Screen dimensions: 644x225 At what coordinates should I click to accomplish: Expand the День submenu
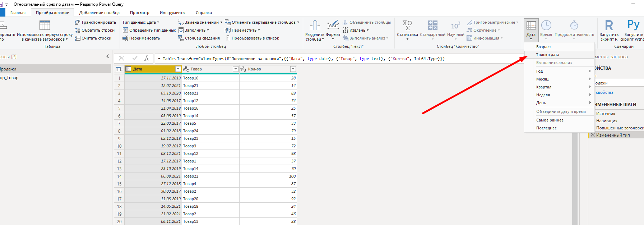click(559, 103)
